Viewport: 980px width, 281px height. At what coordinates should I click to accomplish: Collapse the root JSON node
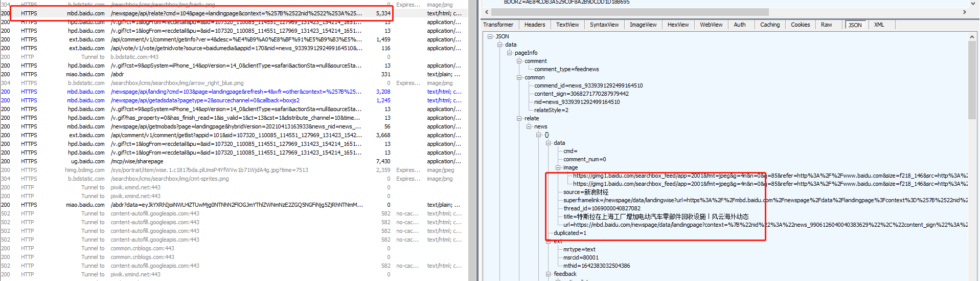click(490, 36)
